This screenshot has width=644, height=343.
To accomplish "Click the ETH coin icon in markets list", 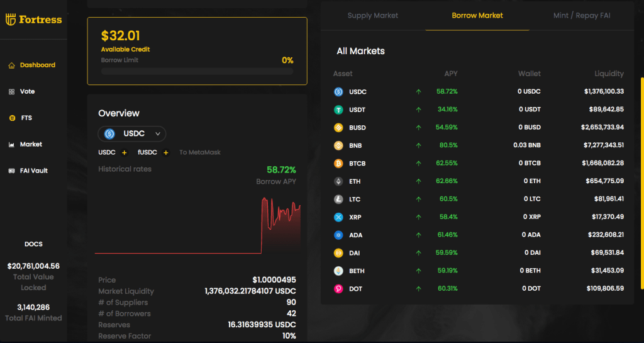I will pos(338,181).
